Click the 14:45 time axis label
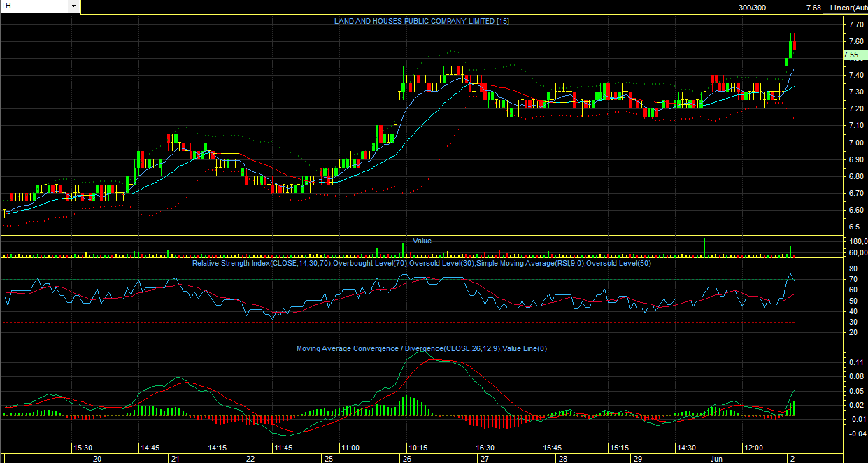868x463 pixels. pos(150,448)
